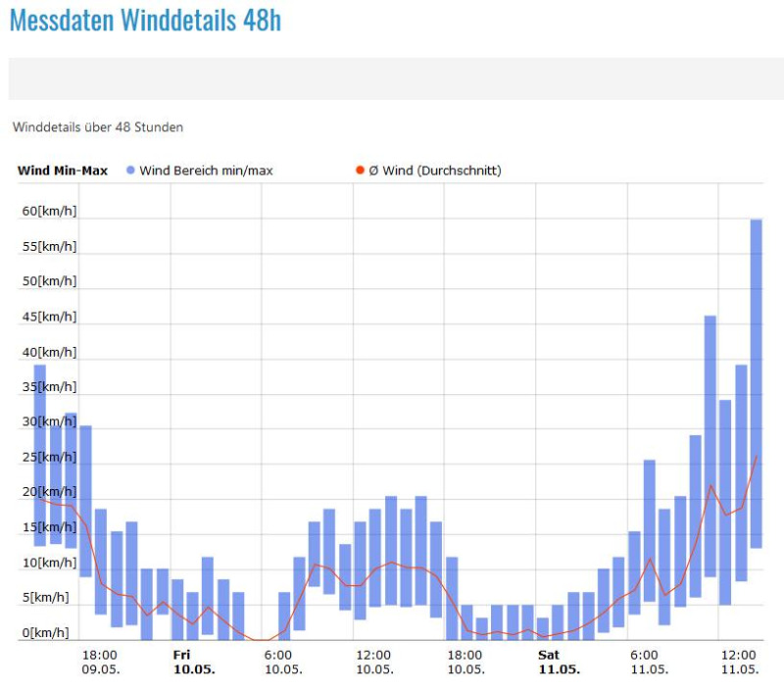Click the "Wind Min-Max" chart title
Screen dimensions: 784x692
click(x=63, y=171)
